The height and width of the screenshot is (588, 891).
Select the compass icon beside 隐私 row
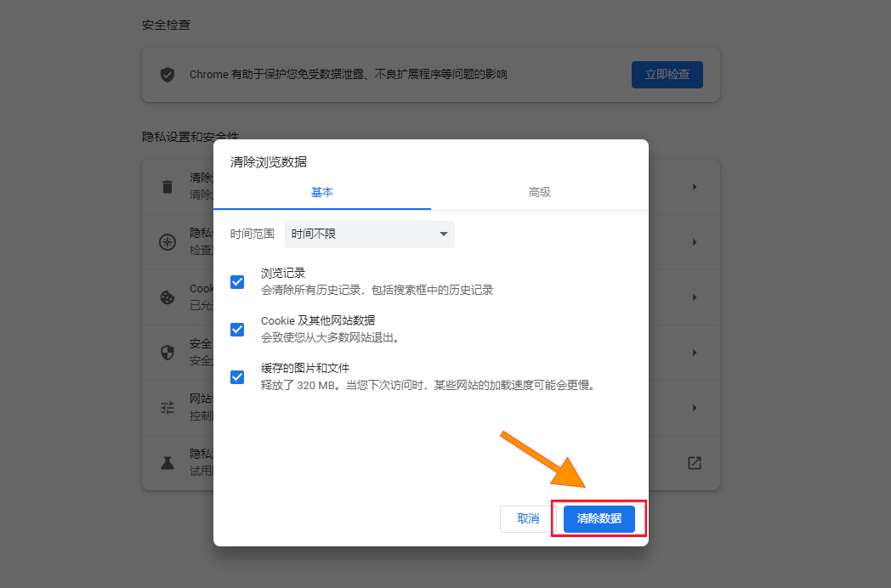[x=167, y=241]
